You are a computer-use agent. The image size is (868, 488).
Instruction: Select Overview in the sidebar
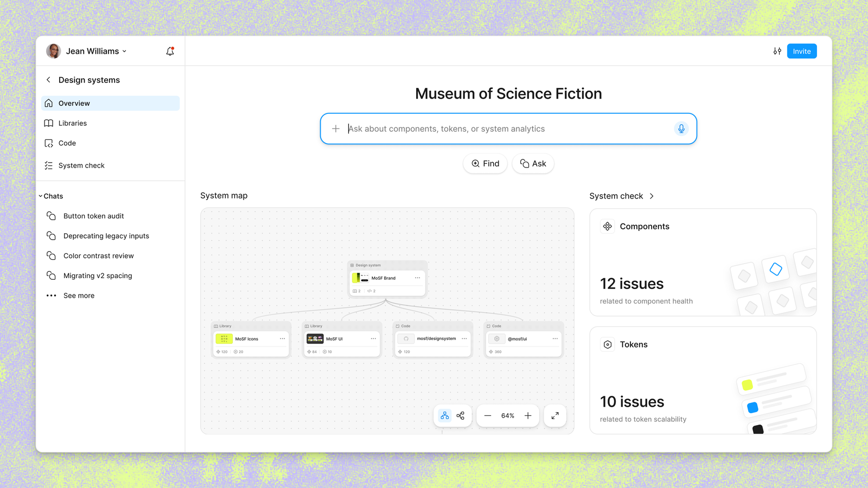pos(110,104)
